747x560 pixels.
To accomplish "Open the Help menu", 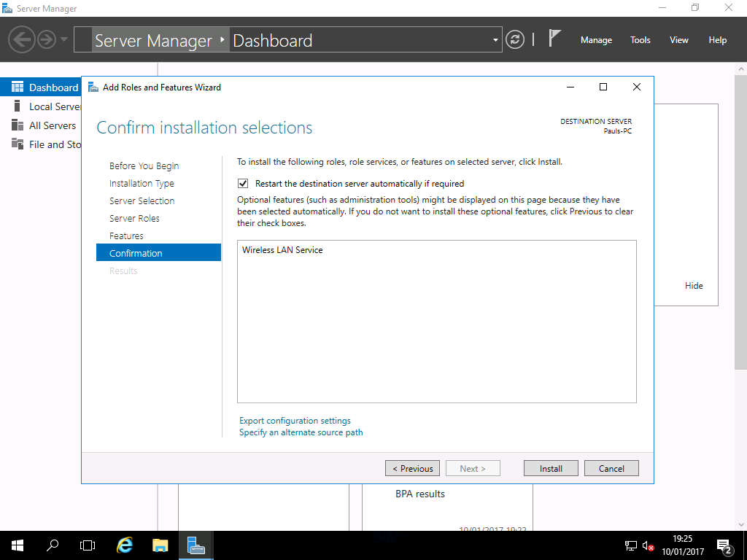I will click(717, 40).
